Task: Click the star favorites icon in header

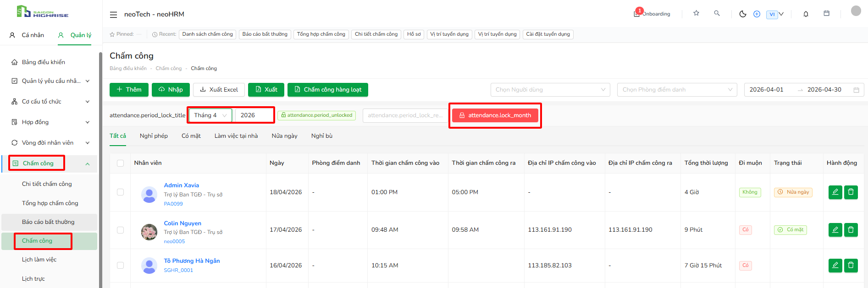Action: tap(696, 13)
